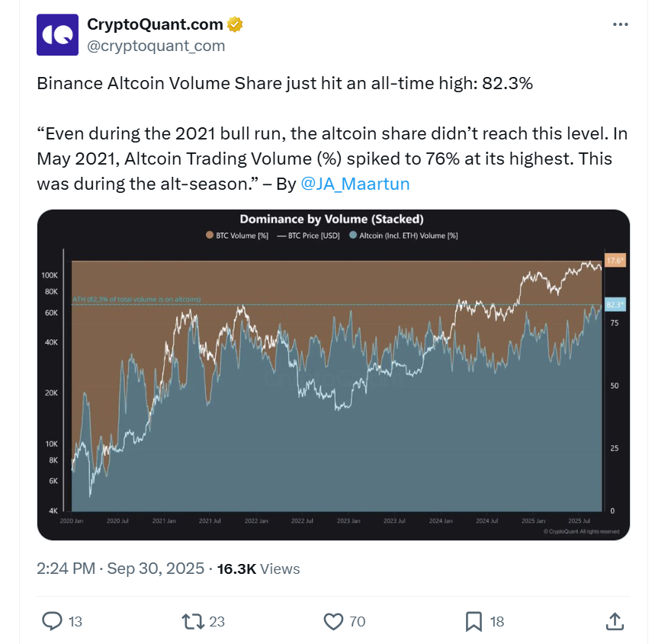The image size is (668, 644).
Task: Click the 82.3 value label on chart
Action: 614,305
